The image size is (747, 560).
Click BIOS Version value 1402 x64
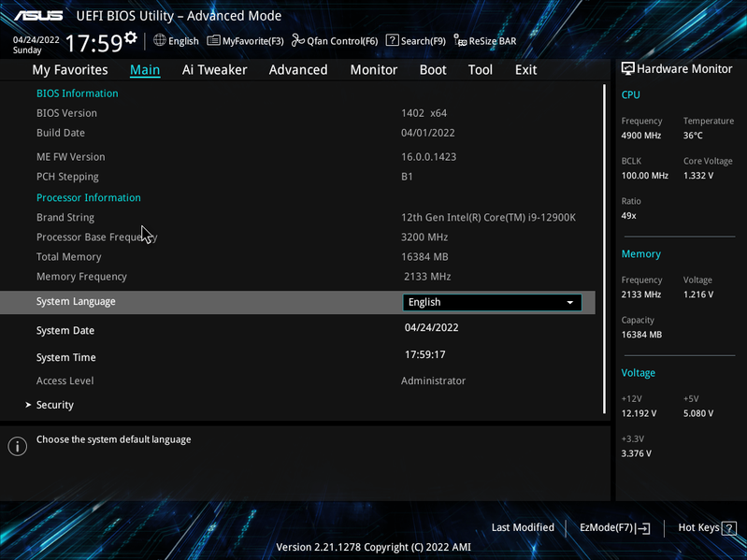click(x=424, y=113)
